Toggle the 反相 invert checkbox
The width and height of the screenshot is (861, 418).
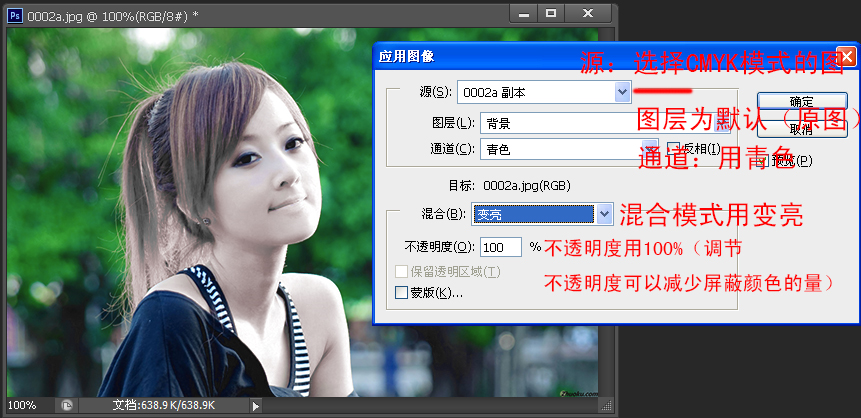(673, 149)
